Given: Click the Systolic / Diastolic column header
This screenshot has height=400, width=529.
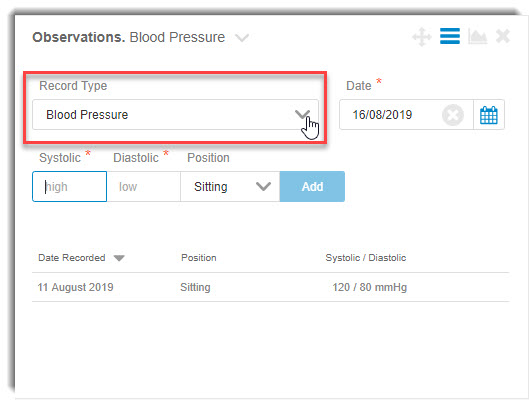Looking at the screenshot, I should tap(366, 258).
